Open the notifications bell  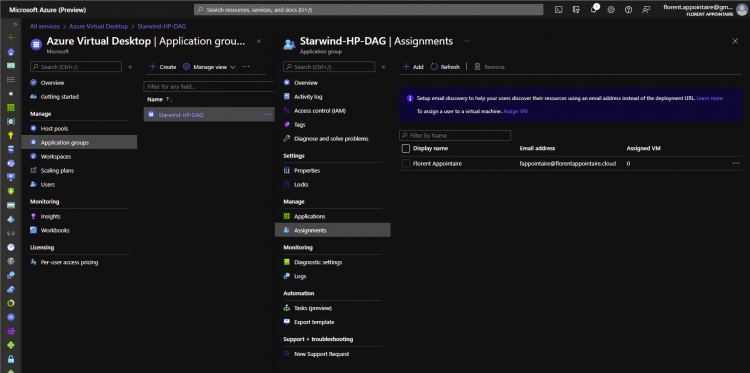(594, 10)
